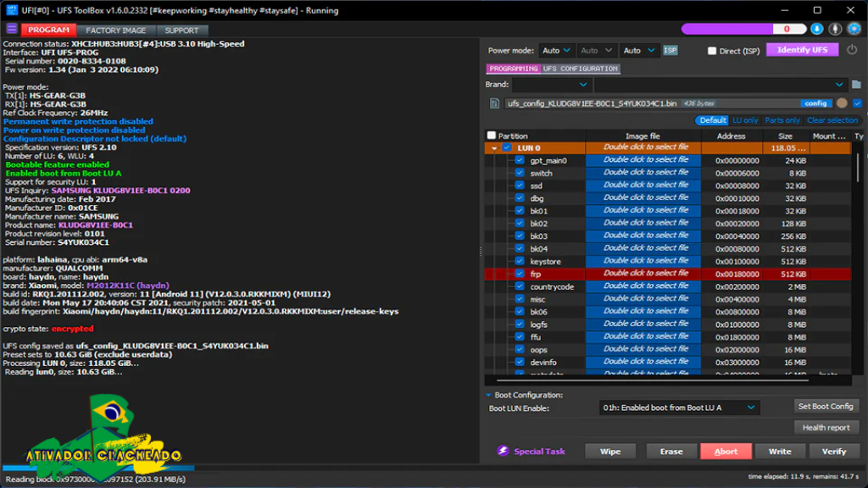Open the settings gear icon

[x=854, y=29]
